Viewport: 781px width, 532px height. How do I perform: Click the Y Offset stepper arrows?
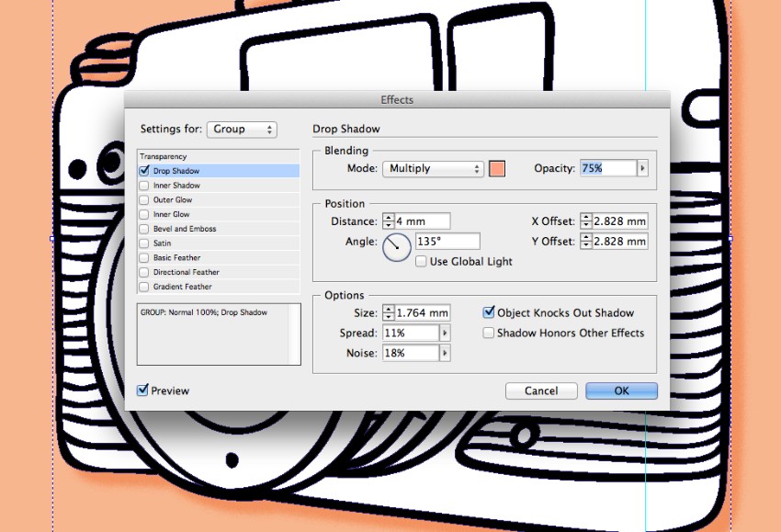(586, 241)
